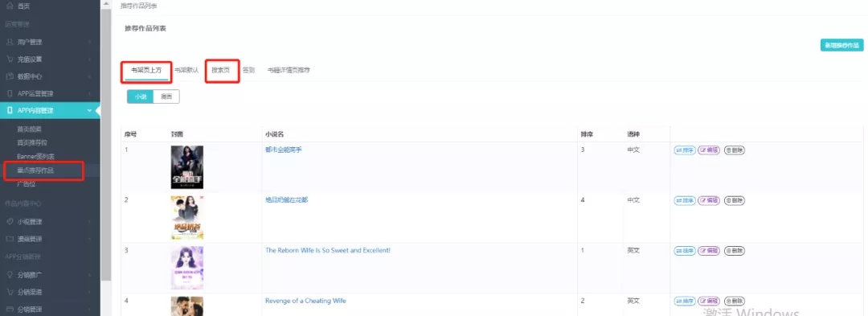The width and height of the screenshot is (868, 316).
Task: Click the 小说管理 tag icon
Action: (x=9, y=221)
